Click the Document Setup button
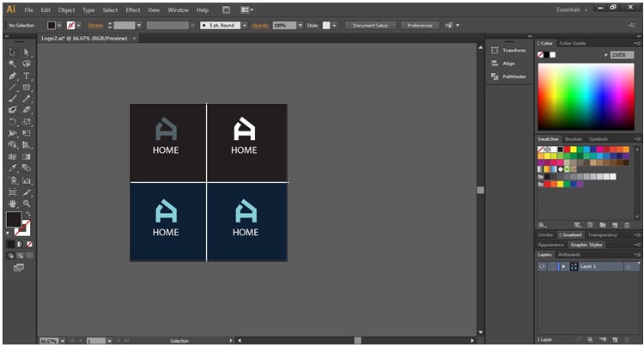 [370, 26]
